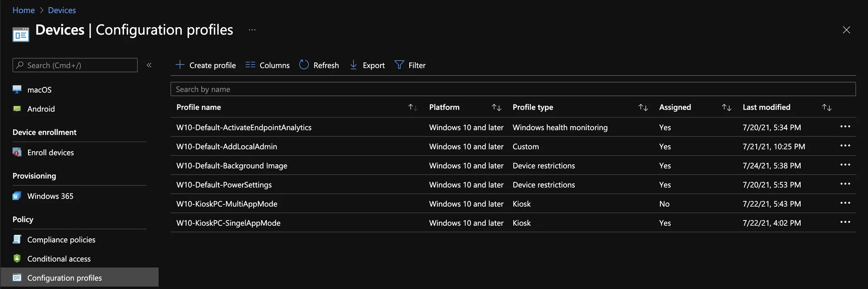Image resolution: width=868 pixels, height=289 pixels.
Task: Select Configuration profiles in sidebar
Action: click(65, 278)
